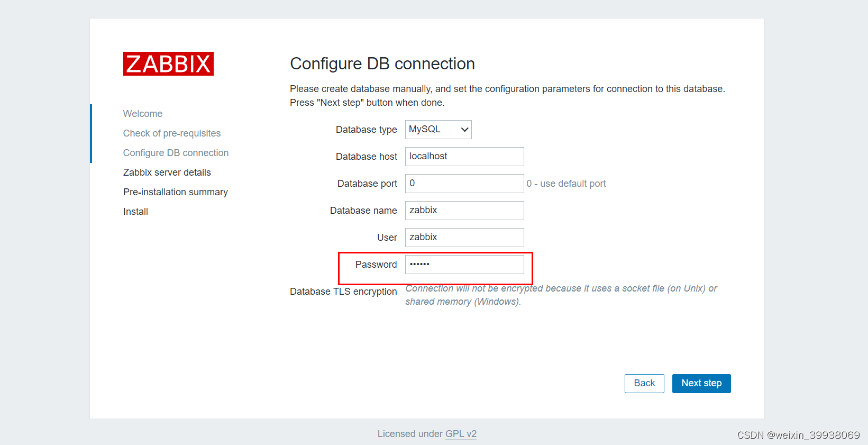Open the Database type dropdown
The width and height of the screenshot is (868, 445).
pos(438,130)
